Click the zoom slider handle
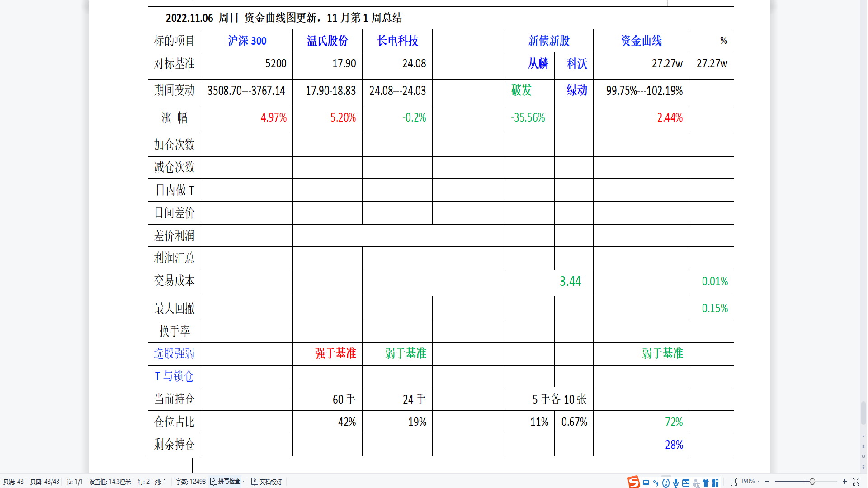 (812, 482)
